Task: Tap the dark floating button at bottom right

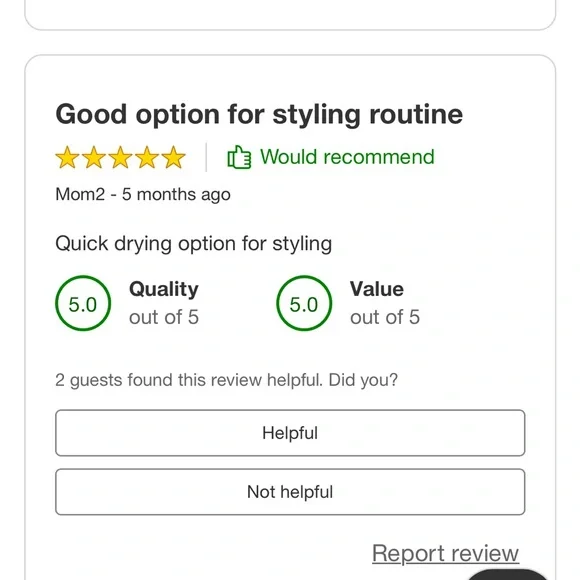Action: point(508,575)
